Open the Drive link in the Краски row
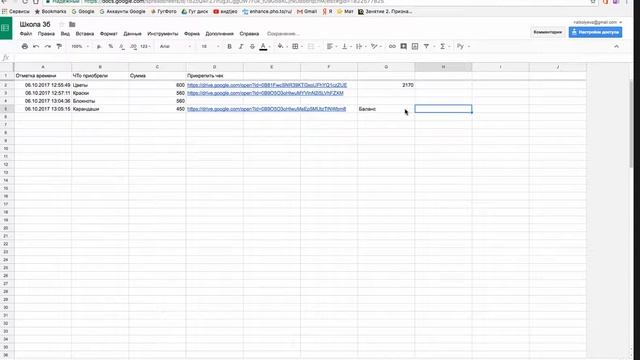 pyautogui.click(x=265, y=93)
